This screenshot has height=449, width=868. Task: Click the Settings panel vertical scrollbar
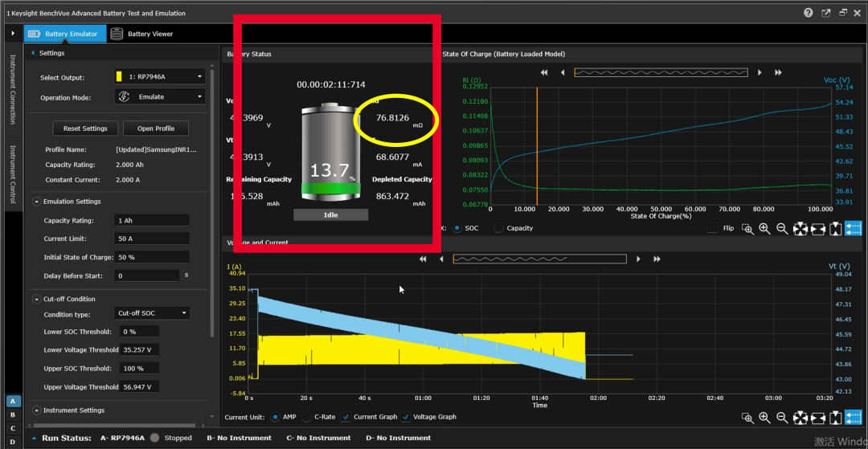tap(212, 205)
